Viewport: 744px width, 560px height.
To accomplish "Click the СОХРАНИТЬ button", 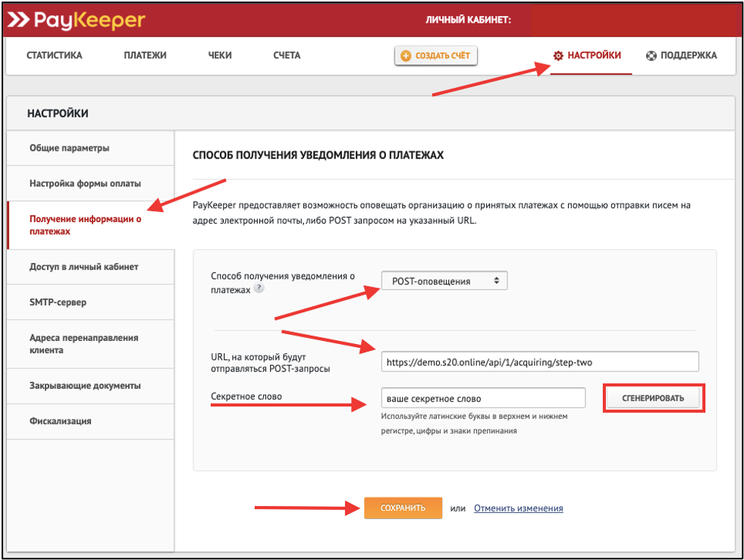I will (x=403, y=508).
